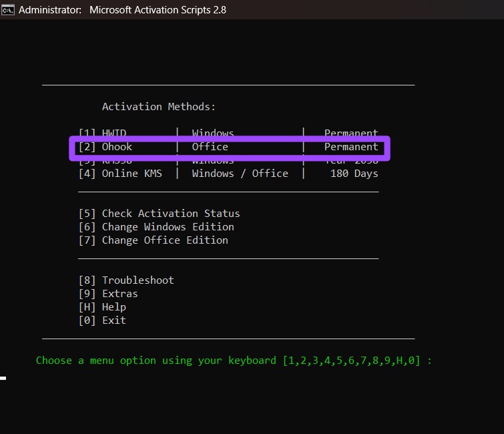Click Office in the Ohook row
504x434 pixels.
pos(210,147)
